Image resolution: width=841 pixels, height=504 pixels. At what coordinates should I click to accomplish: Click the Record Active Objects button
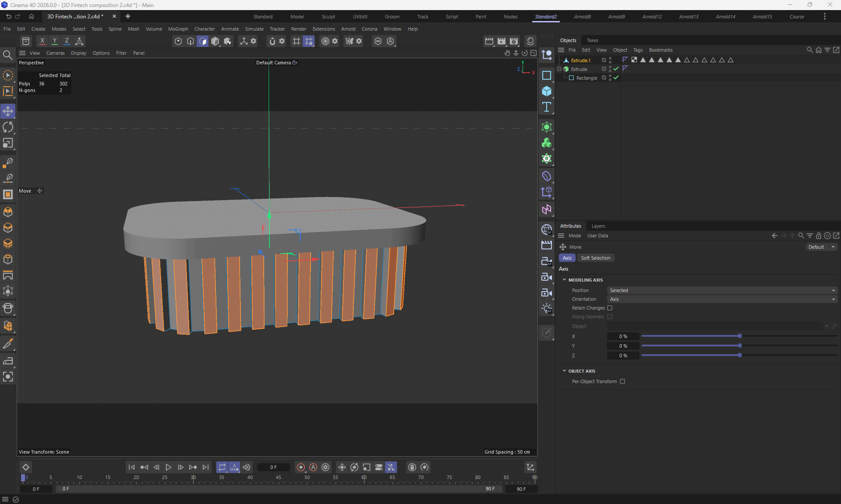point(301,467)
